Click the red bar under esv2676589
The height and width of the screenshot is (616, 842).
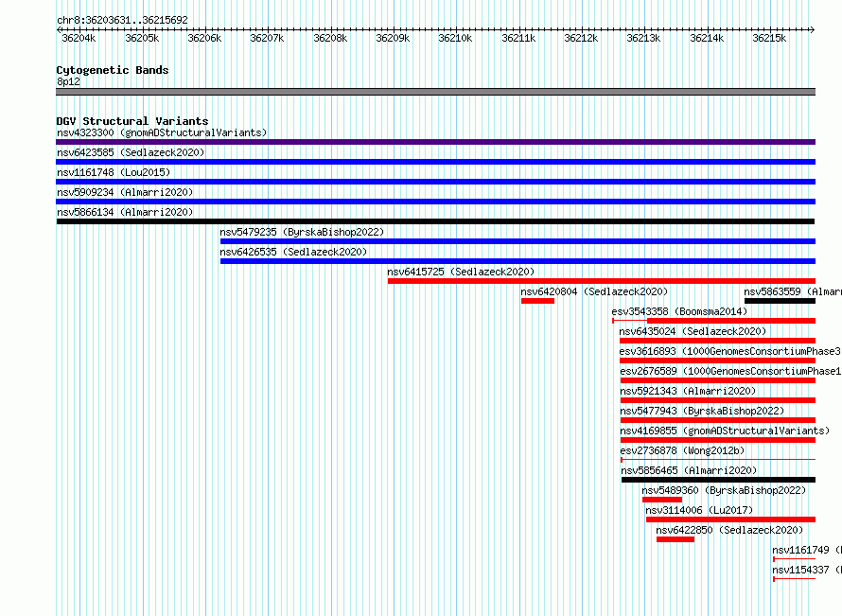point(718,380)
